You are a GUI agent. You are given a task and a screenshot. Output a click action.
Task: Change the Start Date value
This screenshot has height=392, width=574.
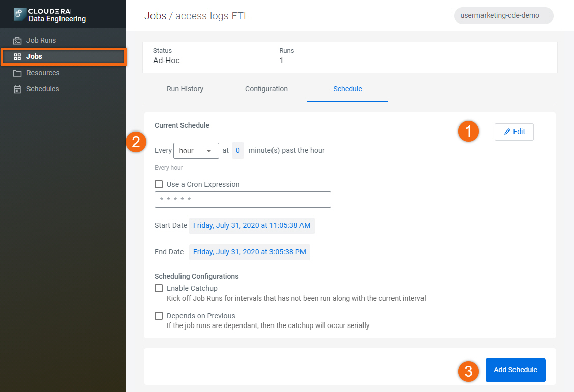coord(252,225)
